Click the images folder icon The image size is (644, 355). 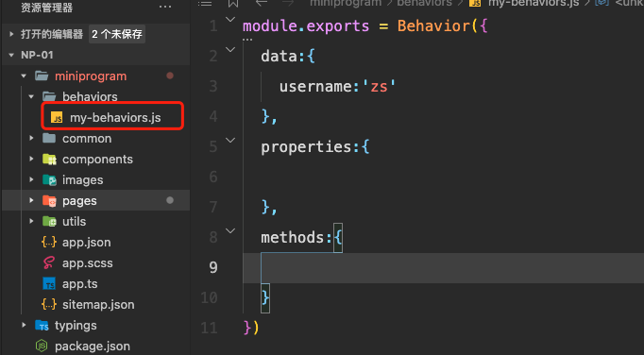click(49, 180)
